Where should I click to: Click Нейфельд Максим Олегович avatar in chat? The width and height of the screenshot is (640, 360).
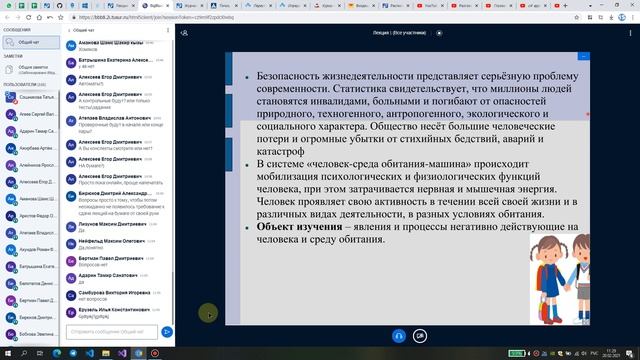click(x=71, y=244)
